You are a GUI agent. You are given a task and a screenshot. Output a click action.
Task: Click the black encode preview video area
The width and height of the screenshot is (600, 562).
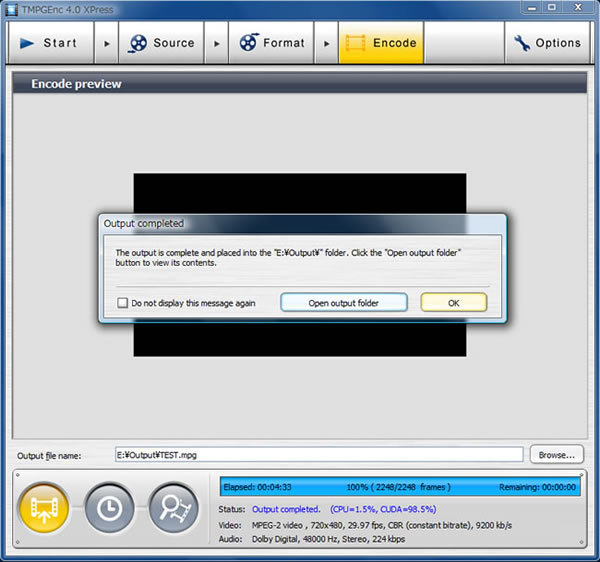(300, 193)
